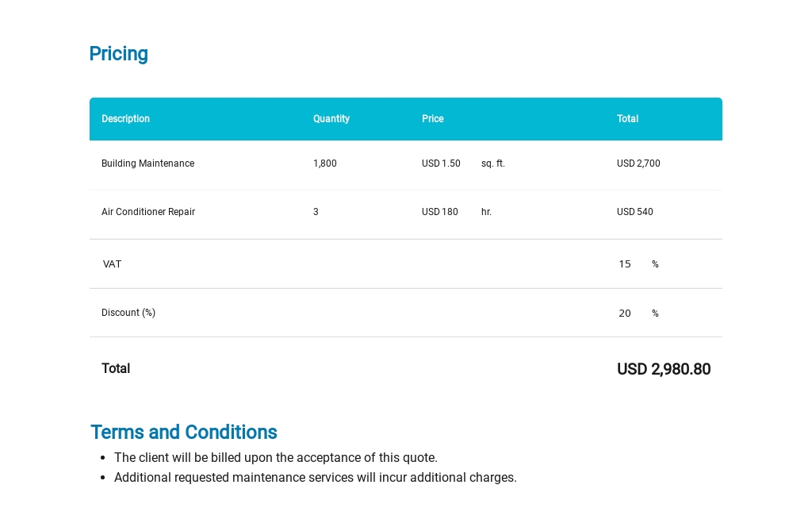The height and width of the screenshot is (527, 812).
Task: Click the 1,800 quantity value
Action: 324,163
